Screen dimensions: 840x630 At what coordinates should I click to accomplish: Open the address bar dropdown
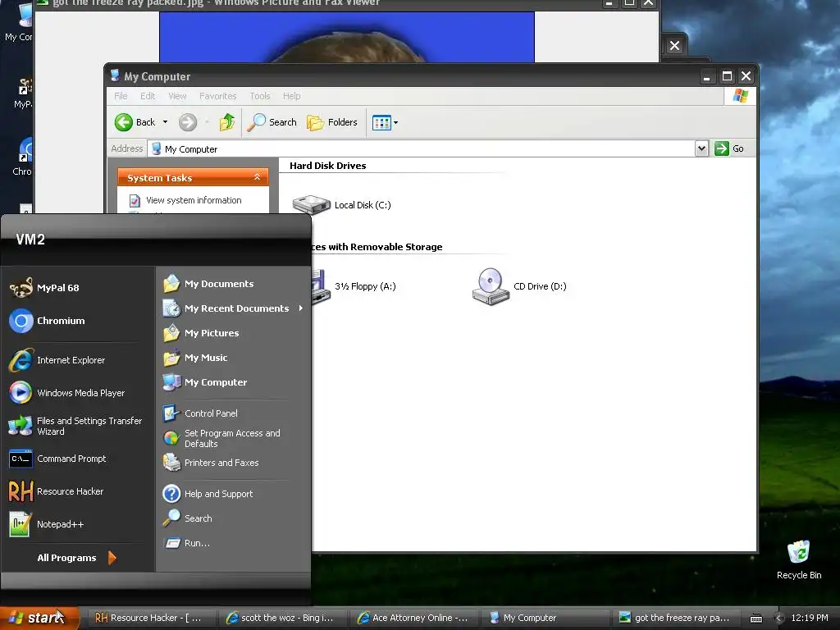701,148
